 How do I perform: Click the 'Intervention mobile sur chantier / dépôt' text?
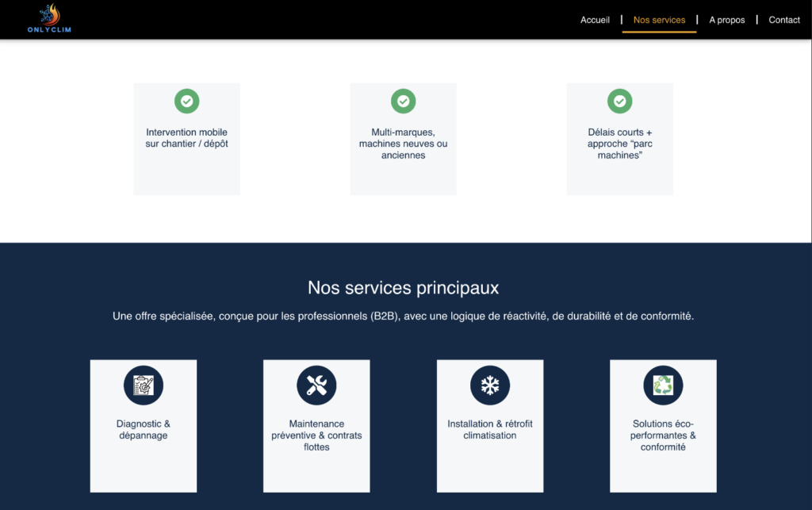click(x=186, y=138)
